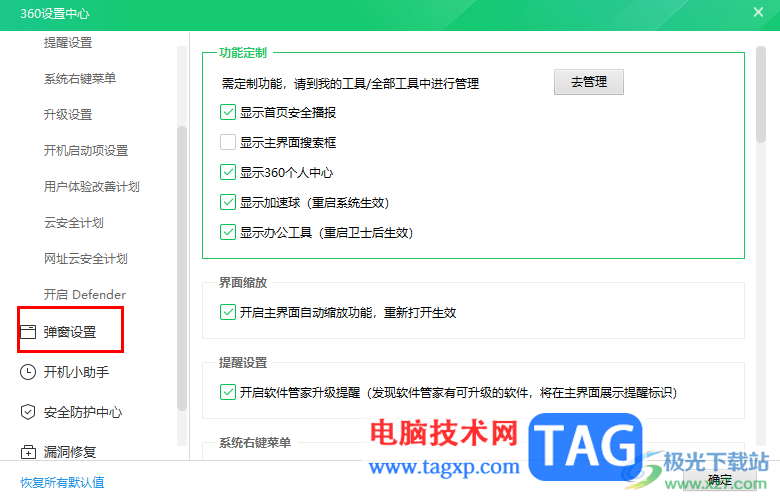Toggle 显示360个人中心 checkbox

[228, 172]
